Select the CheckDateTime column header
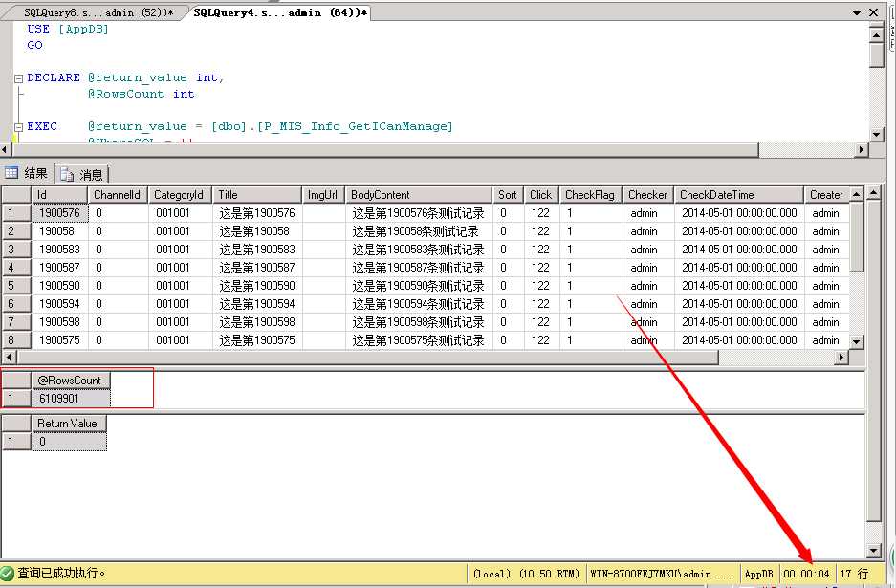 tap(738, 195)
